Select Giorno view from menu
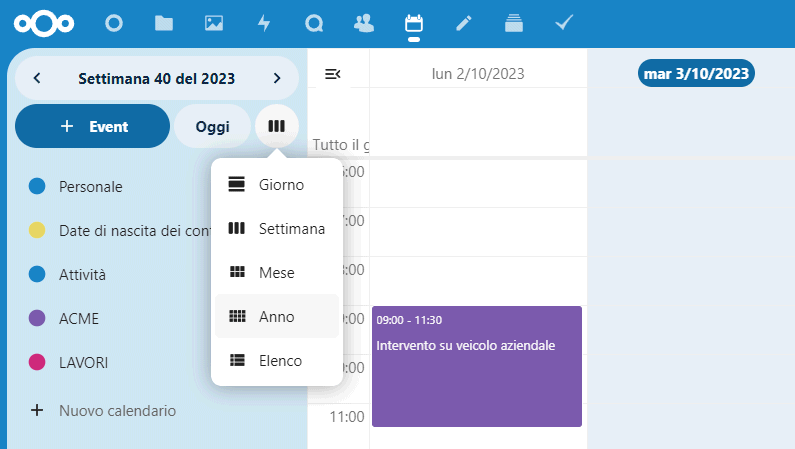The width and height of the screenshot is (795, 449). 277,184
